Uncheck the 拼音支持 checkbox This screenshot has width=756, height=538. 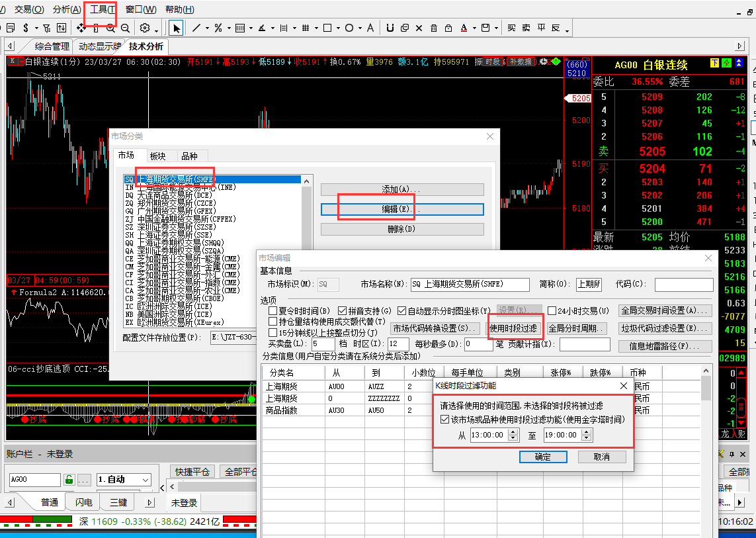(343, 311)
